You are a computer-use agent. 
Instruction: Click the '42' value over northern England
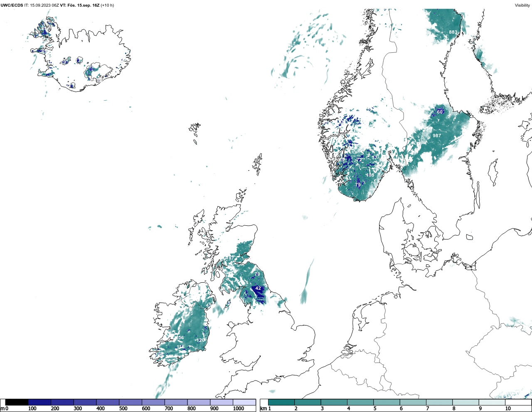pyautogui.click(x=258, y=288)
